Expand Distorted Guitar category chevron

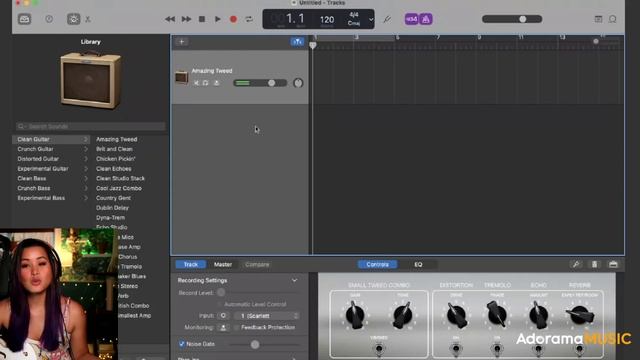click(x=86, y=159)
